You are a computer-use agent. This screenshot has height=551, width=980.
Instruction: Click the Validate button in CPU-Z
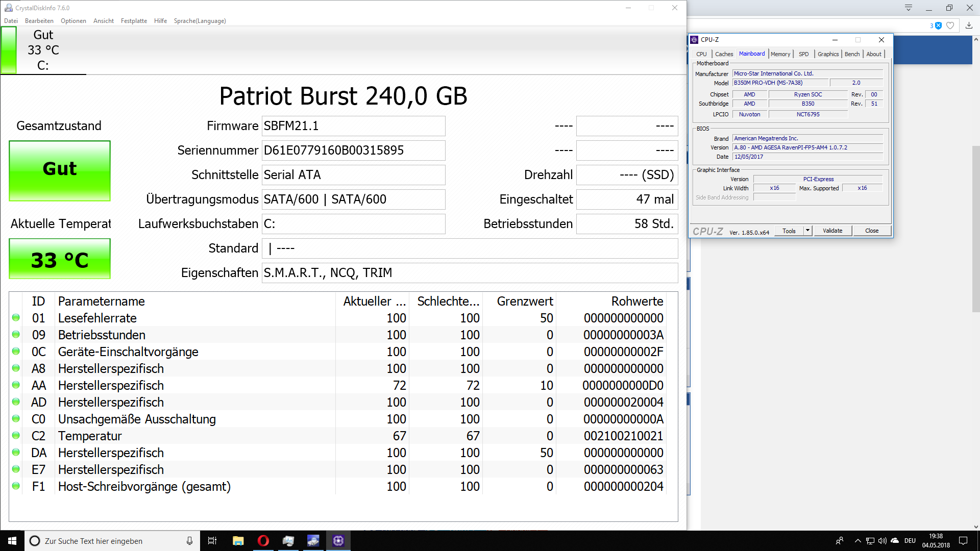click(x=832, y=231)
